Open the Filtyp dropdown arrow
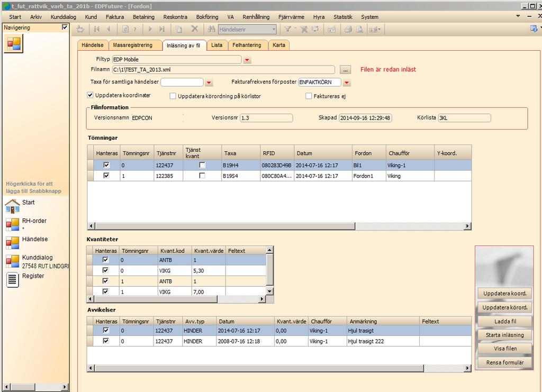This screenshot has width=542, height=392. click(247, 60)
